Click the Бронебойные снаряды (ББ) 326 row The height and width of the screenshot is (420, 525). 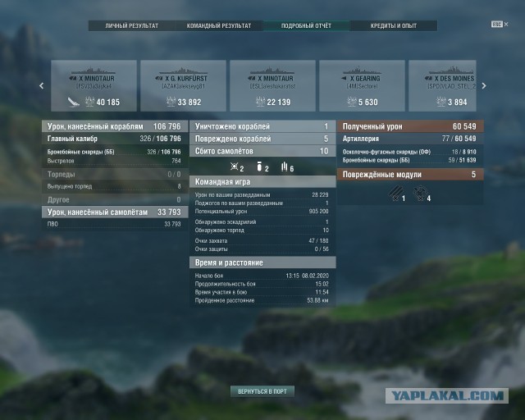click(x=115, y=152)
